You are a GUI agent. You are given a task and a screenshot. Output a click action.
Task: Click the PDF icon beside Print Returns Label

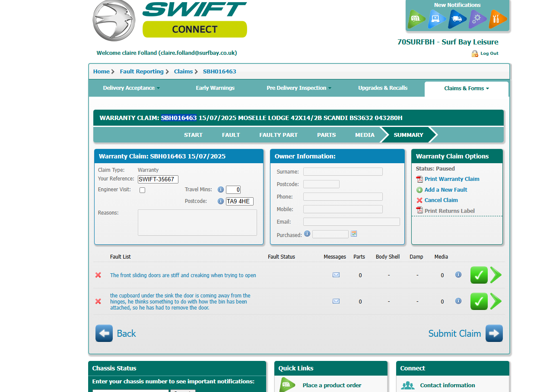tap(419, 210)
